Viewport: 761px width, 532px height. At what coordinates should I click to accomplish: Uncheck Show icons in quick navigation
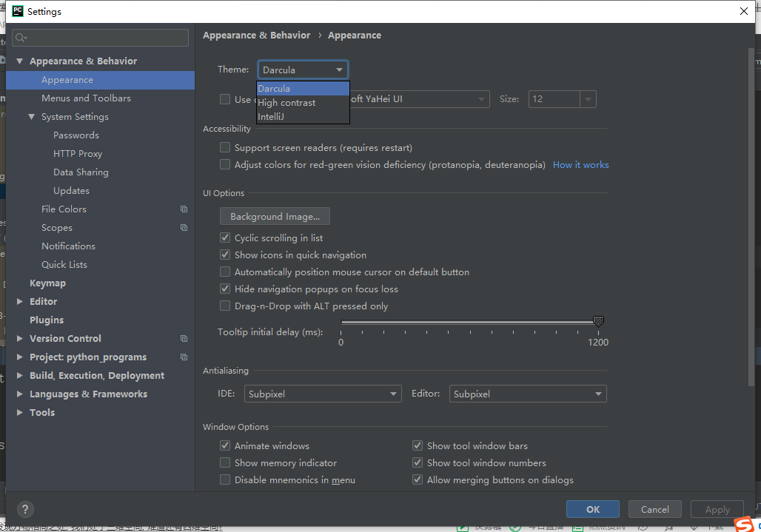(225, 255)
